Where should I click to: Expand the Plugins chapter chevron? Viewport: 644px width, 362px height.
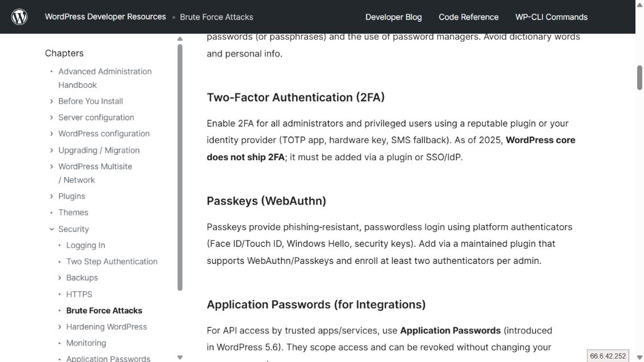click(x=51, y=196)
